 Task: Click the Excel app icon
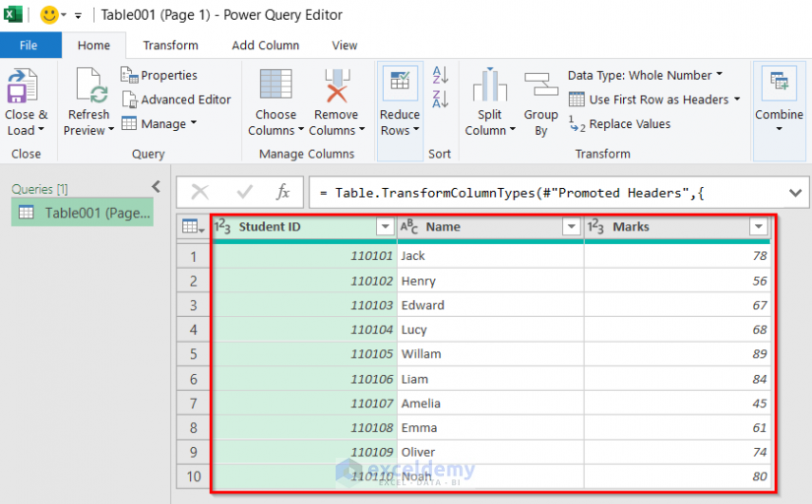coord(13,14)
